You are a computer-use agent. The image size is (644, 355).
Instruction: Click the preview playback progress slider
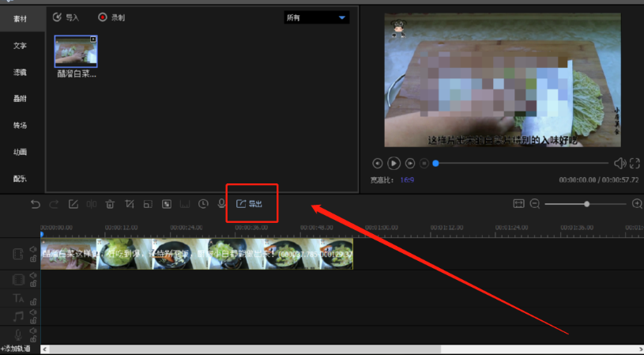(x=522, y=163)
